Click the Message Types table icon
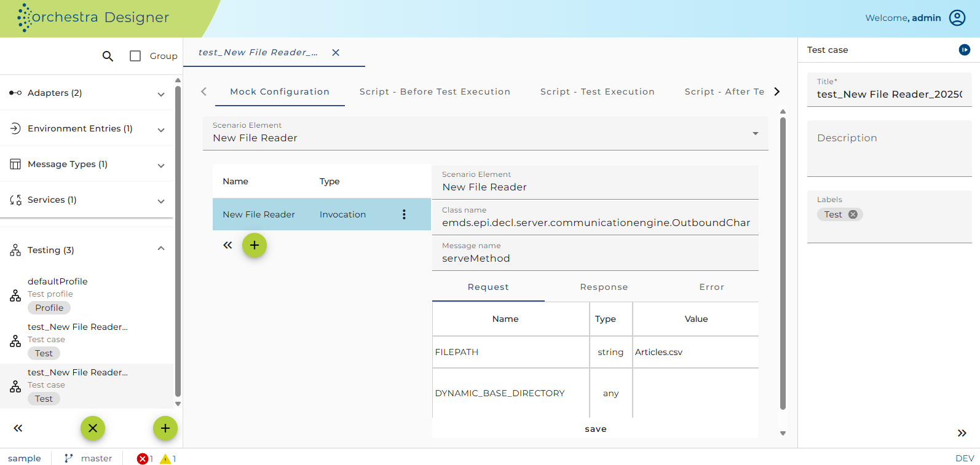This screenshot has height=465, width=980. pos(15,164)
